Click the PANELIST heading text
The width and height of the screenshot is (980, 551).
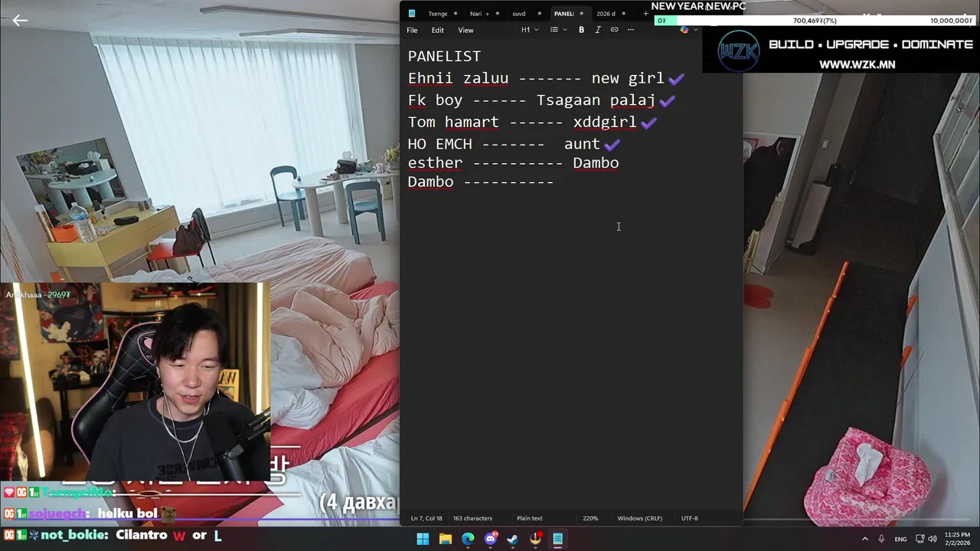tap(444, 57)
